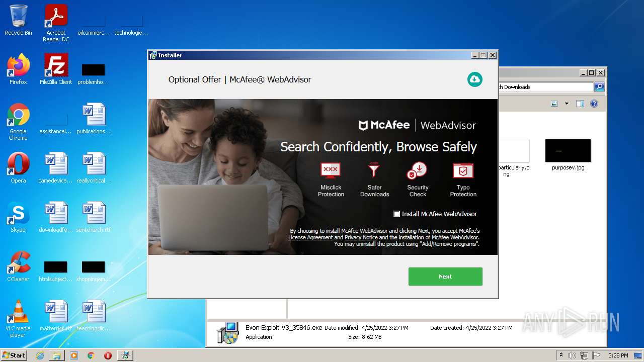Click the McAfee WebAdvisor logo
The height and width of the screenshot is (362, 644).
coord(417,125)
